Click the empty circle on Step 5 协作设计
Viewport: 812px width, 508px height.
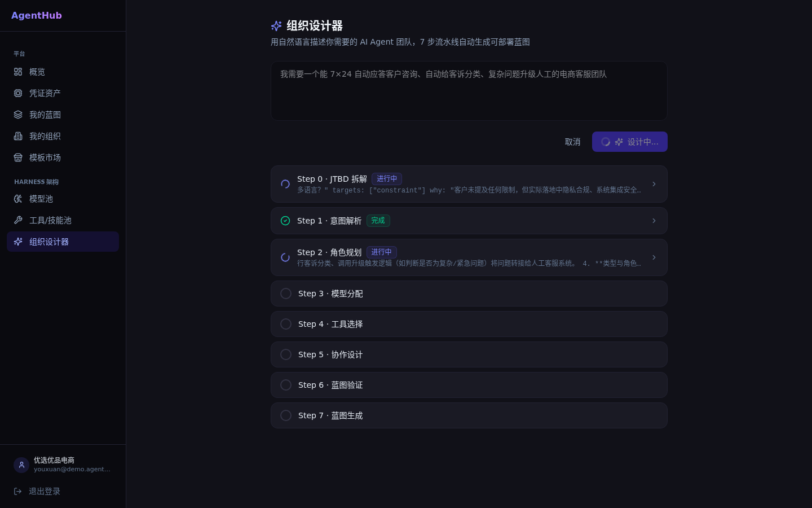[286, 354]
